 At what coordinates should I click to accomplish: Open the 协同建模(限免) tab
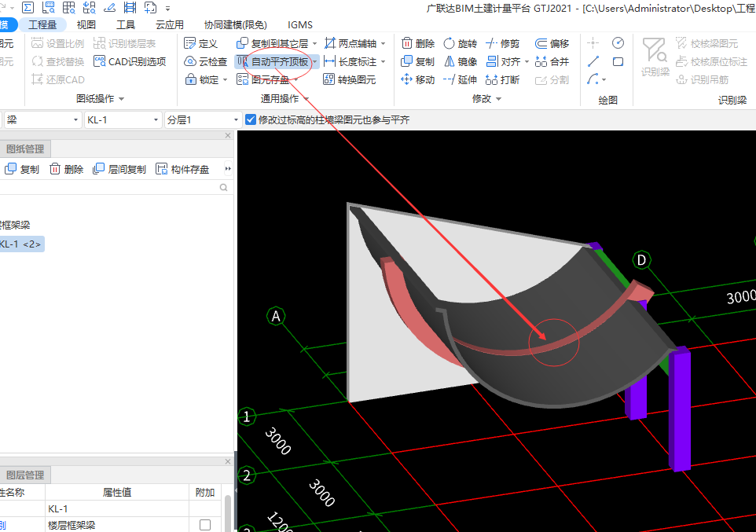click(x=235, y=24)
